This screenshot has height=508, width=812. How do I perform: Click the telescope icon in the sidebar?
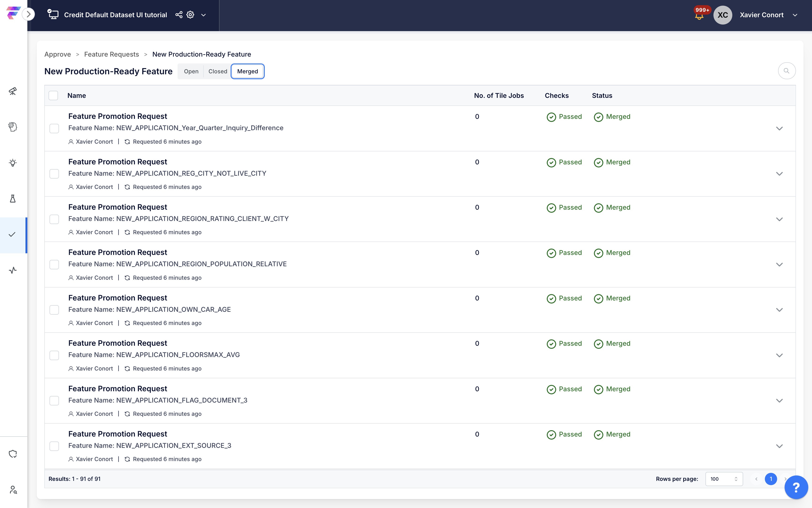(13, 91)
